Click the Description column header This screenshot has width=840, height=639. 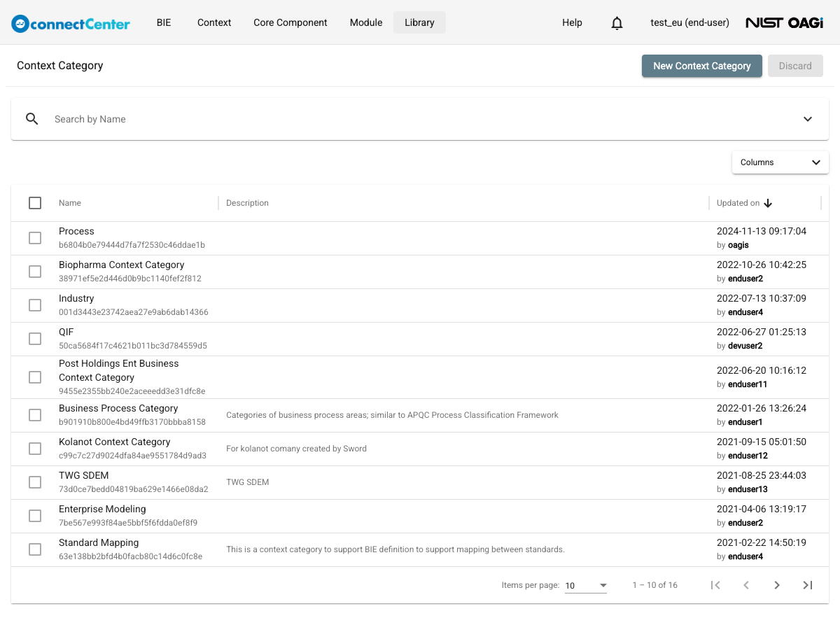click(247, 203)
